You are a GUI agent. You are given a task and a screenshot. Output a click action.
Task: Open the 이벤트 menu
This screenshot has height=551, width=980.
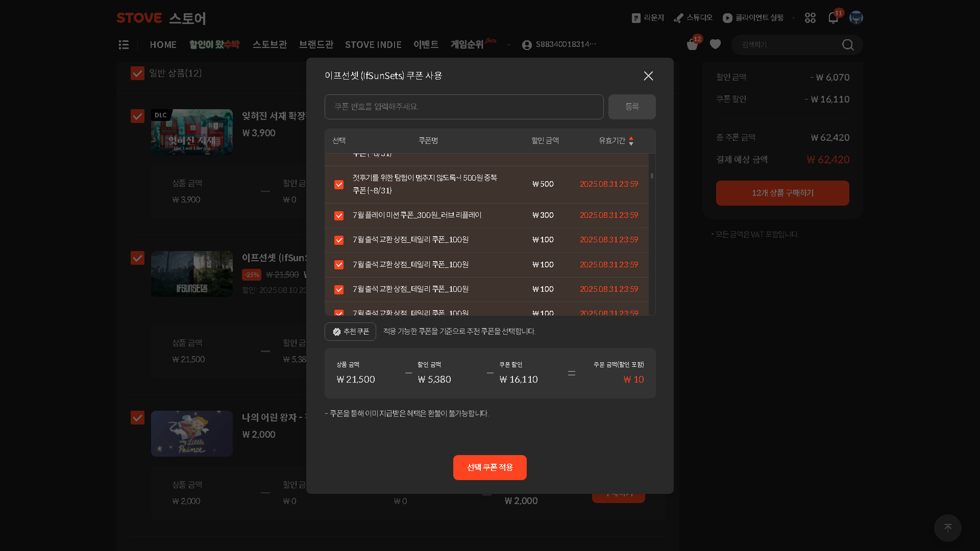[x=426, y=45]
